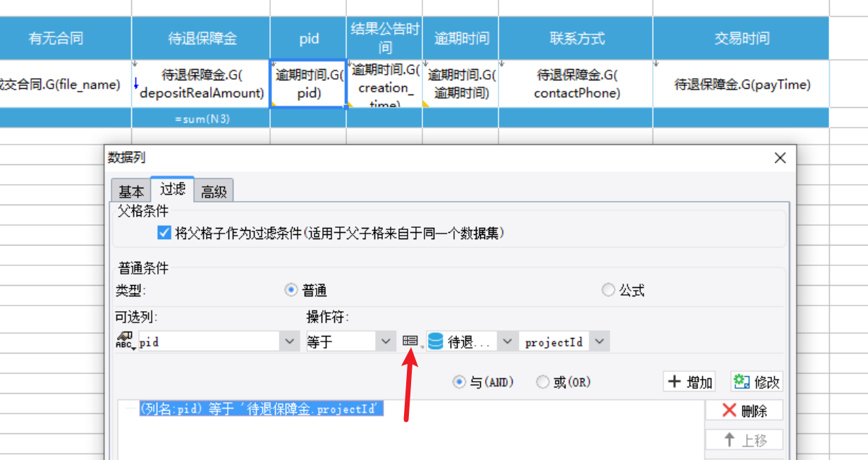Image resolution: width=868 pixels, height=460 pixels.
Task: Switch to the 基本 tab
Action: point(131,191)
